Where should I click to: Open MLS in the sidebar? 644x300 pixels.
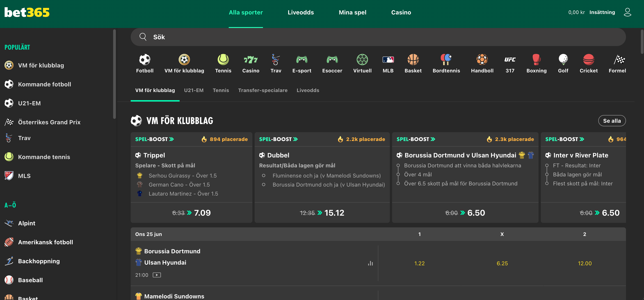[x=18, y=176]
